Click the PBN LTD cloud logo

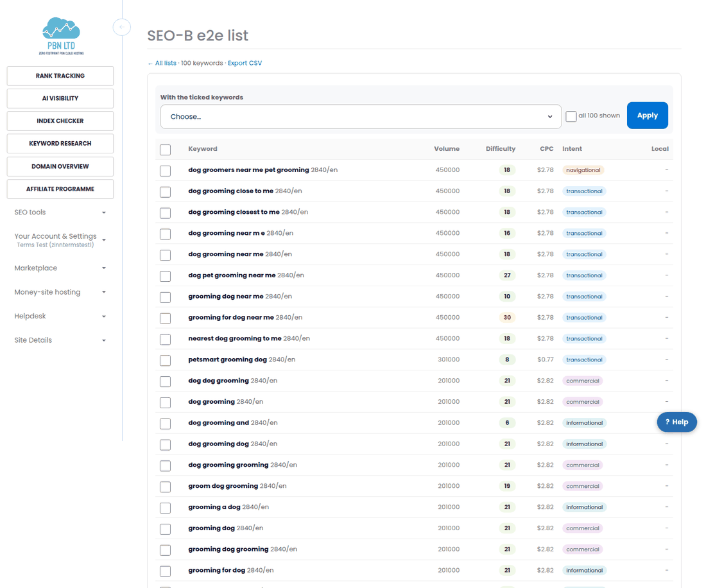(x=61, y=36)
